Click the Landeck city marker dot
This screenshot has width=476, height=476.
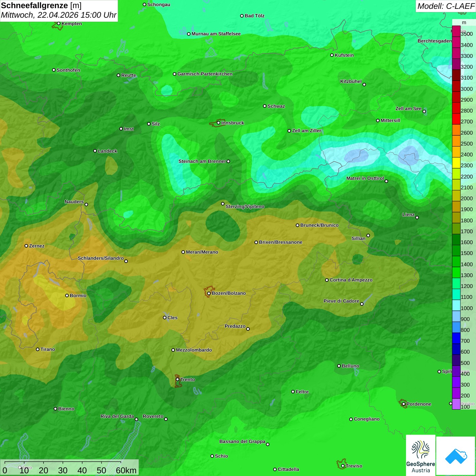tap(95, 151)
